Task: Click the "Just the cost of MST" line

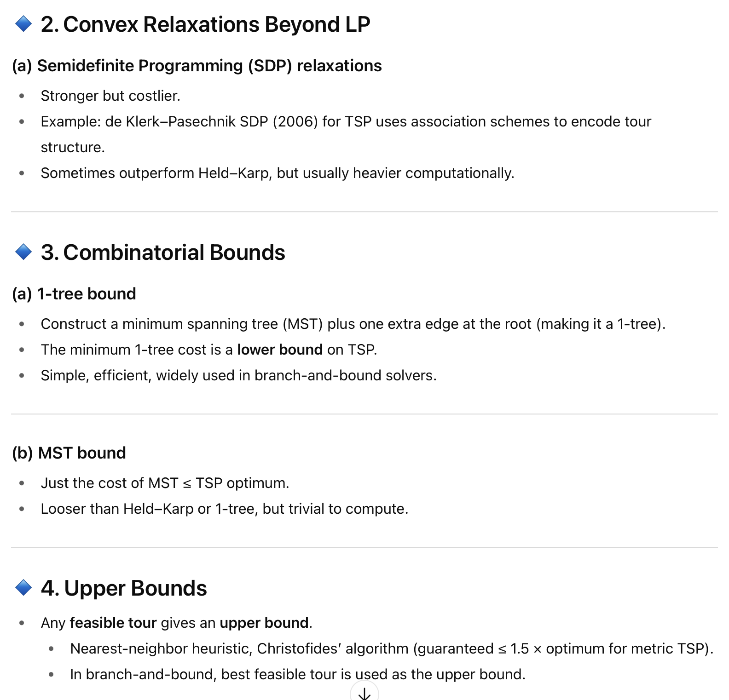Action: pos(165,483)
